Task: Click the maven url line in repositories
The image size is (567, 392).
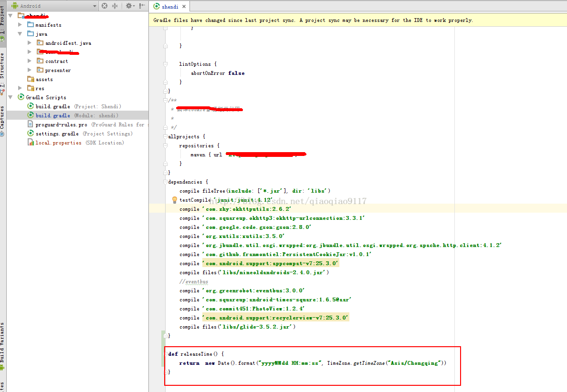Action: (x=249, y=155)
